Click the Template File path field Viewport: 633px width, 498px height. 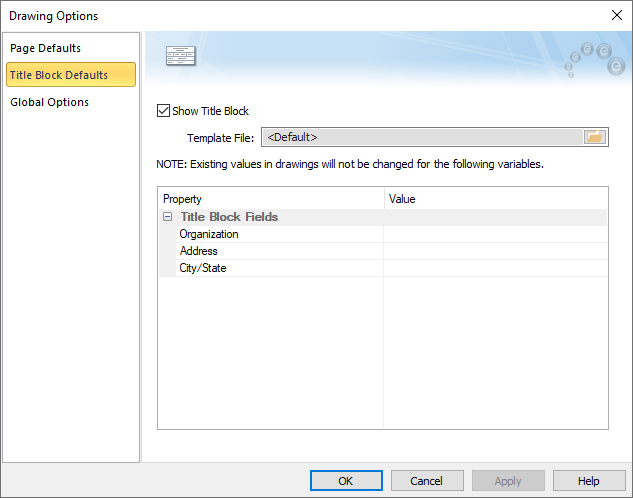422,137
